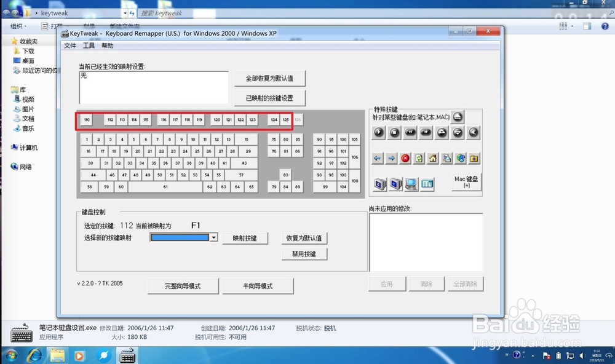615x364 pixels.
Task: Click the Explorer help question mark icon
Action: (x=605, y=26)
